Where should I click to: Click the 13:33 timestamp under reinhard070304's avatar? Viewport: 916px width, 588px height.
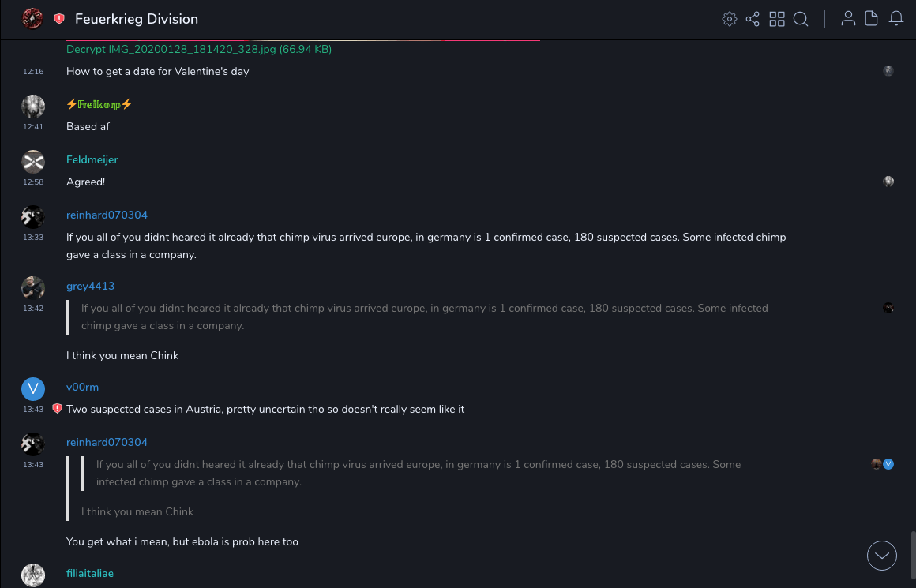33,237
